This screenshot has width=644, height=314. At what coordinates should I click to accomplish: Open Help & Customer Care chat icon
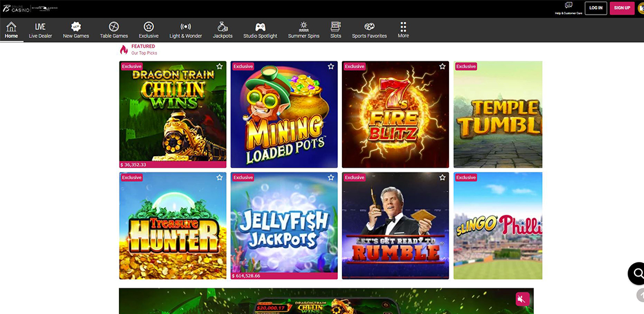click(568, 6)
